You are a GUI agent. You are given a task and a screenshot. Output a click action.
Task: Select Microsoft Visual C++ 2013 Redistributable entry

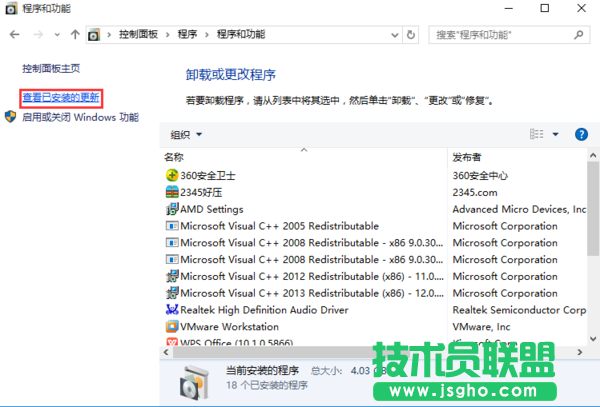point(312,293)
